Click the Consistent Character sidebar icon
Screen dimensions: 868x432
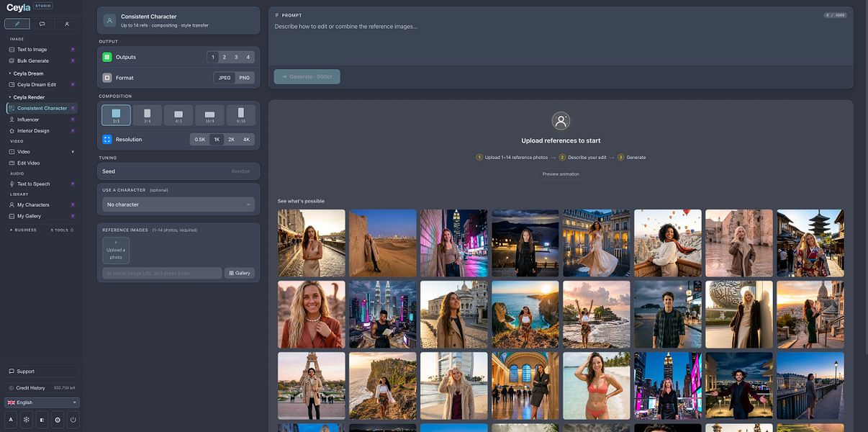(12, 108)
